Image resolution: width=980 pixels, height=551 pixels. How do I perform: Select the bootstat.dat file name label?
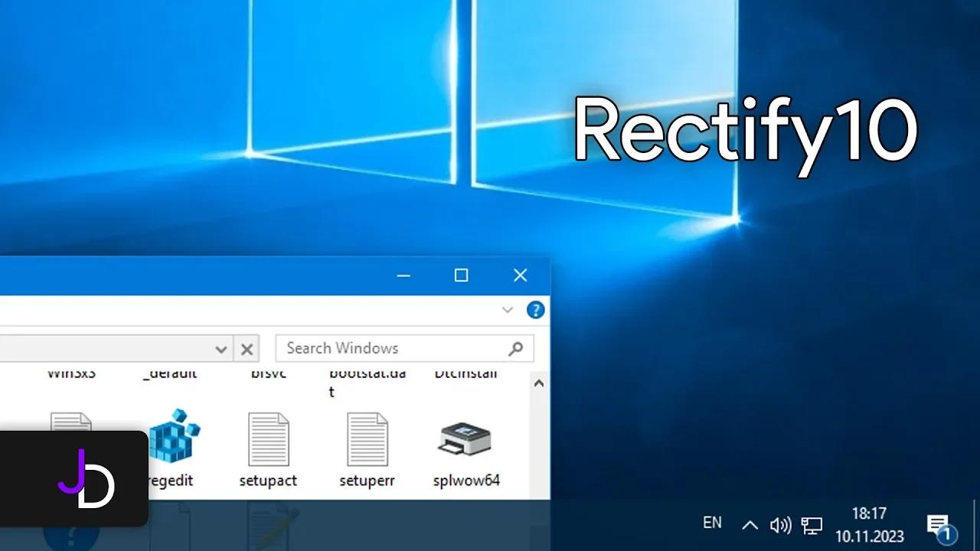coord(367,383)
